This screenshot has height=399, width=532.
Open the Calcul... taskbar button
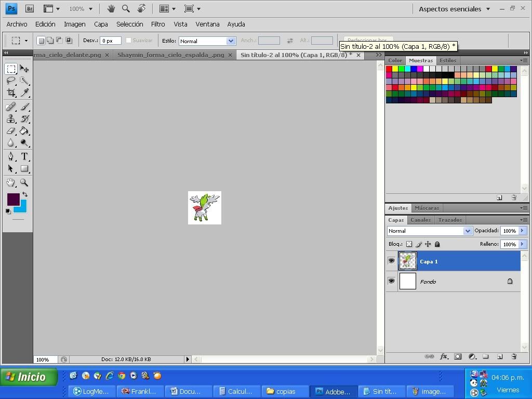(237, 392)
